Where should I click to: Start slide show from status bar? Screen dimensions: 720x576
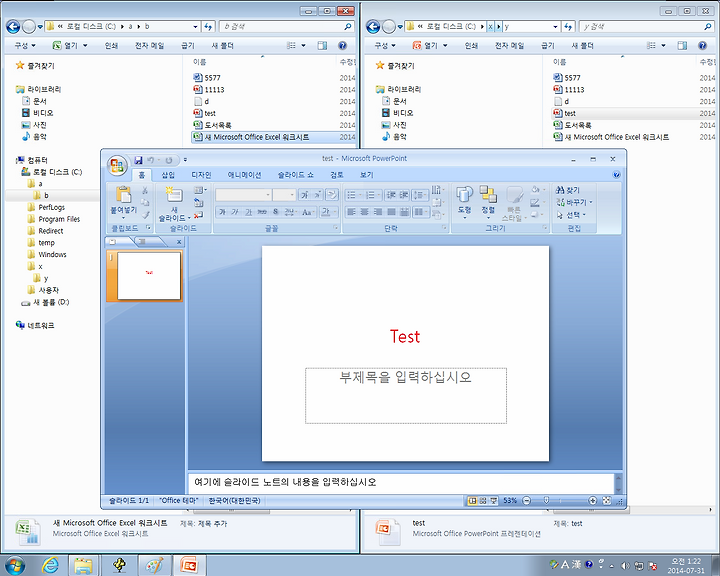pos(494,501)
